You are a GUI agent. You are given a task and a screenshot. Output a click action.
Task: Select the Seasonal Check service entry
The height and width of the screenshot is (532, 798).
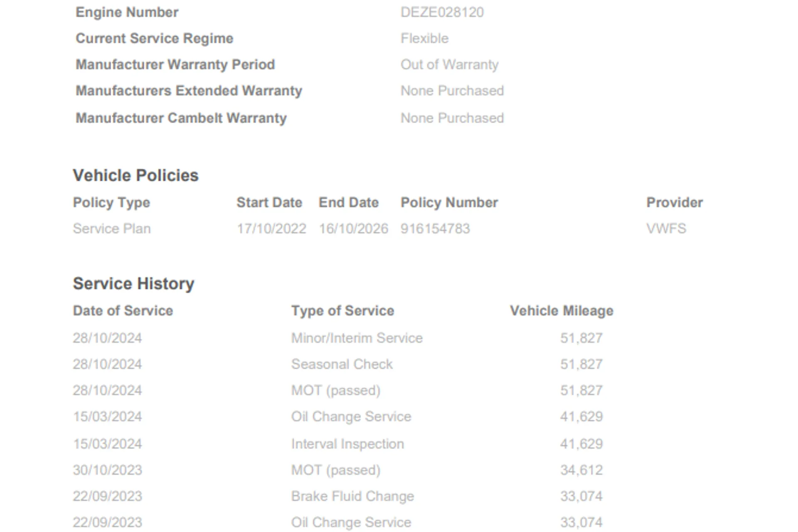click(342, 364)
